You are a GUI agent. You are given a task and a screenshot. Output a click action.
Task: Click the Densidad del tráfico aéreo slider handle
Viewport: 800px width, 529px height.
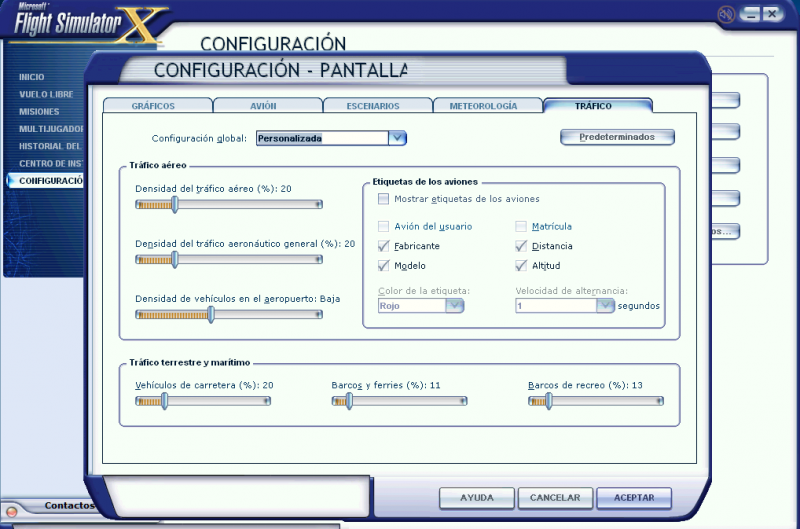tap(174, 205)
